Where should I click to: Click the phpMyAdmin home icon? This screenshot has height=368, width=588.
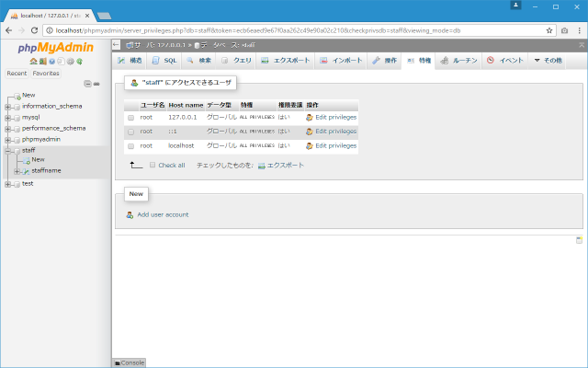click(33, 62)
